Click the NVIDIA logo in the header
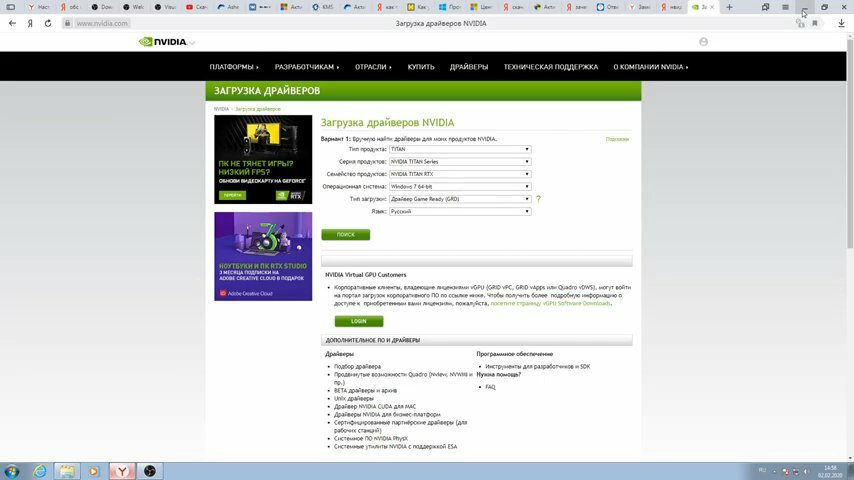 point(163,42)
